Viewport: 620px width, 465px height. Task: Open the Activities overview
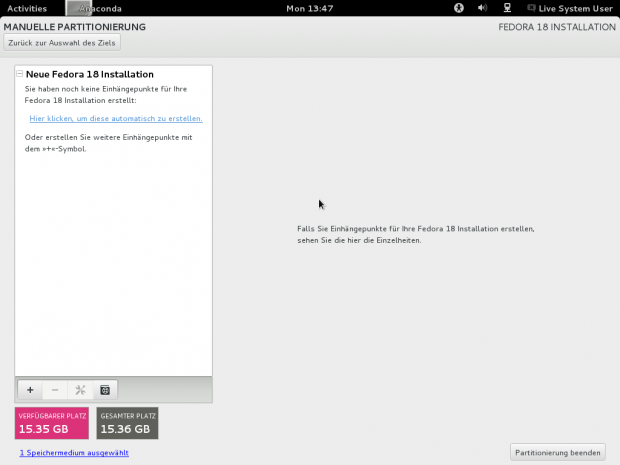pos(27,8)
